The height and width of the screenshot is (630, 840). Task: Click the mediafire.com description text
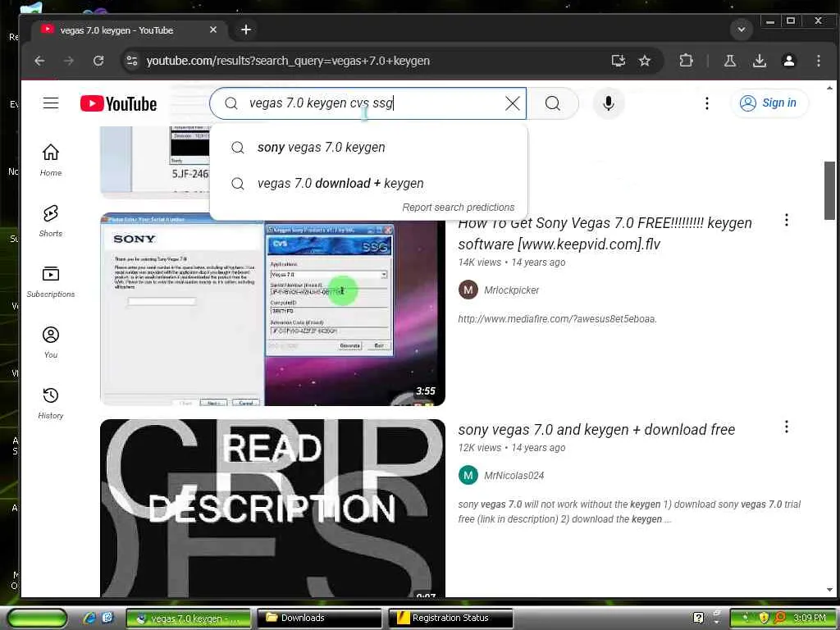point(557,319)
